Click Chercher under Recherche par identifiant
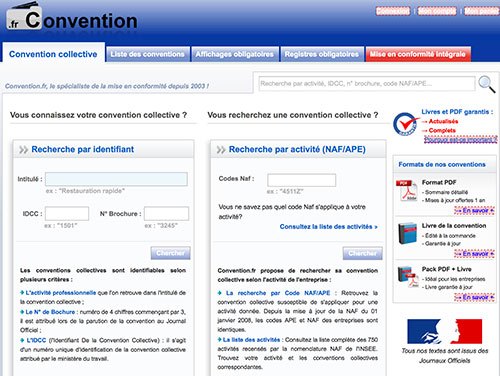 (x=170, y=253)
